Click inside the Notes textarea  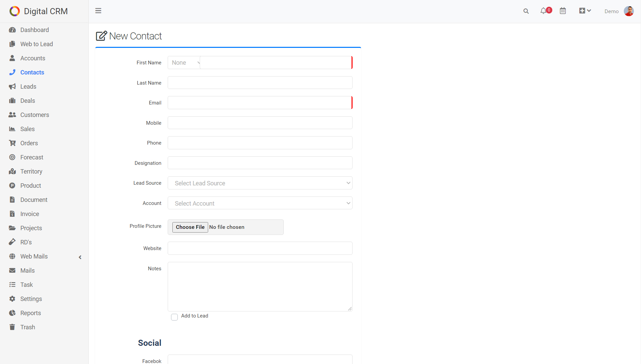pyautogui.click(x=260, y=287)
